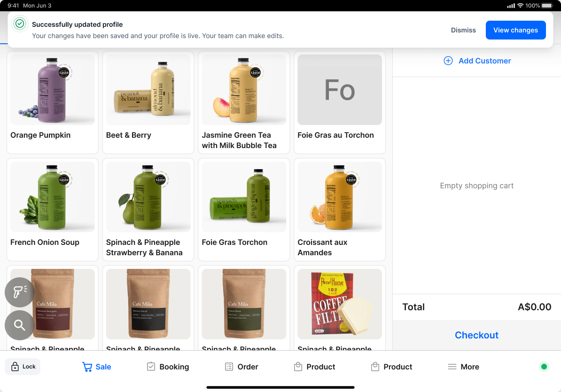Select the Orange Pumpkin product card
Image resolution: width=561 pixels, height=392 pixels.
pyautogui.click(x=53, y=102)
